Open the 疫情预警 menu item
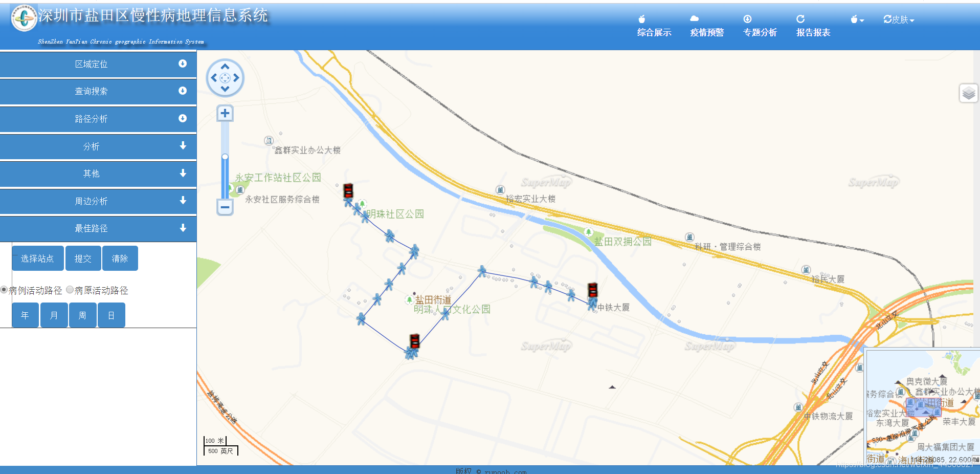The image size is (980, 474). [x=707, y=27]
